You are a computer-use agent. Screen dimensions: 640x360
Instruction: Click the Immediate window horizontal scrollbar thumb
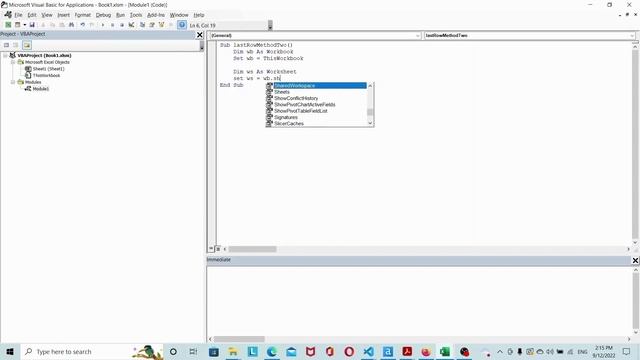[x=239, y=339]
